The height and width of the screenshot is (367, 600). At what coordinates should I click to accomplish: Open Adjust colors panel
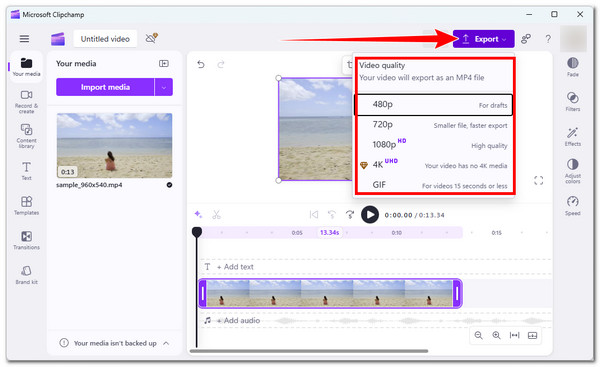click(x=572, y=171)
